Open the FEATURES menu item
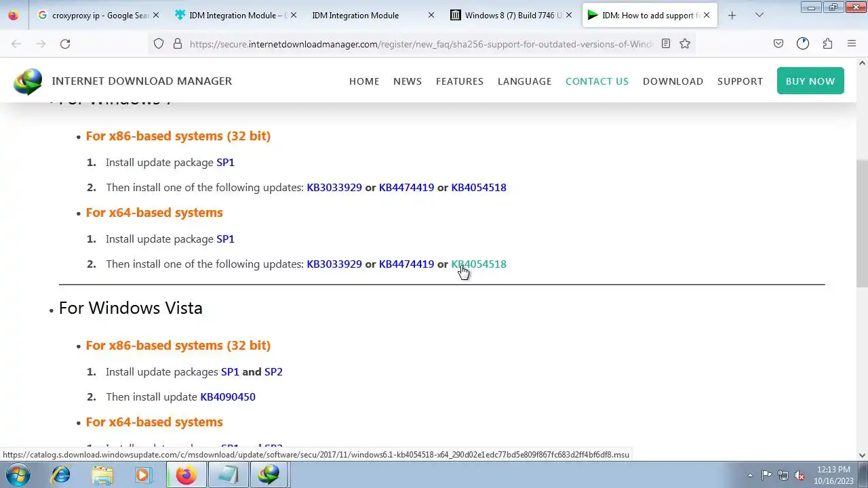The image size is (868, 488). (460, 81)
